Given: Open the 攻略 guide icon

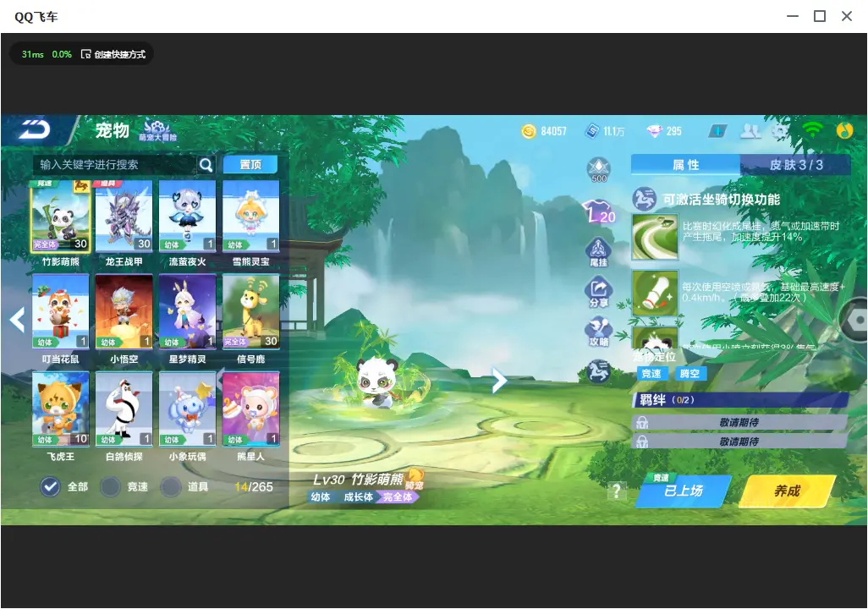Looking at the screenshot, I should click(598, 332).
